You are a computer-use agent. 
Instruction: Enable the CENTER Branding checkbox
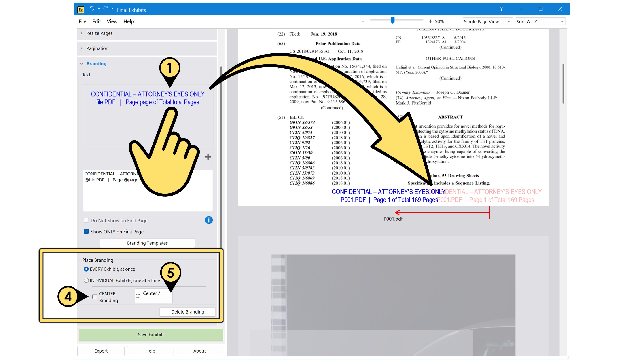point(95,297)
